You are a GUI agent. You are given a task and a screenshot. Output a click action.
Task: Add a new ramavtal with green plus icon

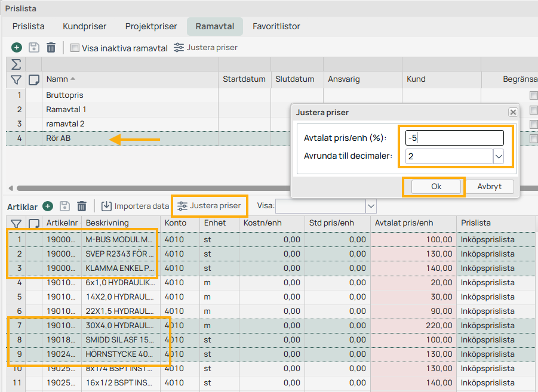pyautogui.click(x=16, y=48)
